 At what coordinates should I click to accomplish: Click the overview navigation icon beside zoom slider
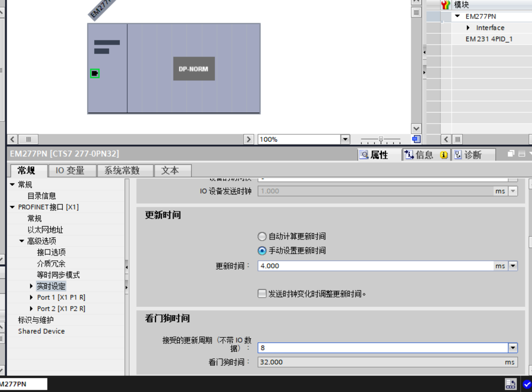pos(416,139)
